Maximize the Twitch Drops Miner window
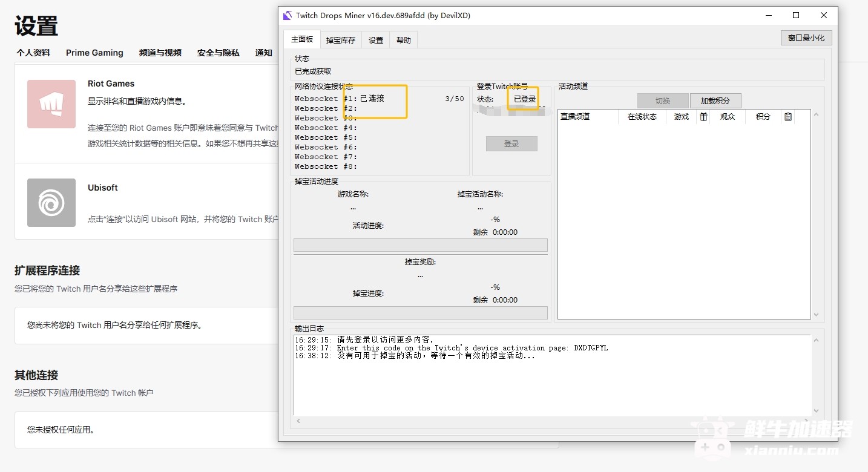Viewport: 868px width, 472px height. [x=796, y=15]
